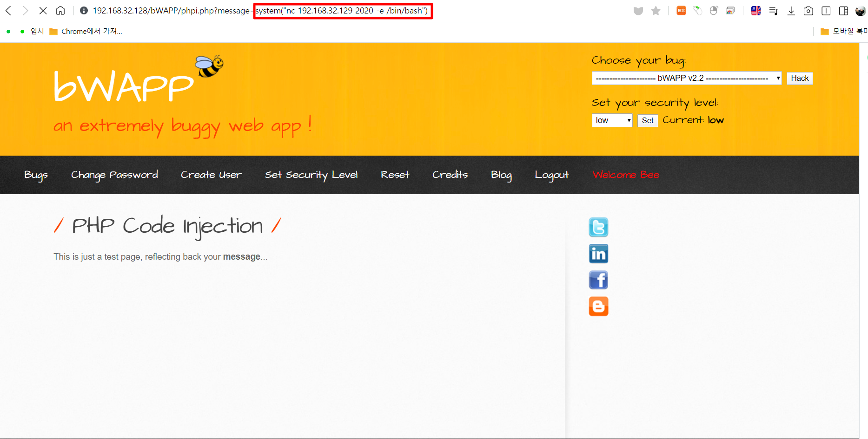Click the browser forward arrow
The width and height of the screenshot is (868, 439).
(26, 11)
